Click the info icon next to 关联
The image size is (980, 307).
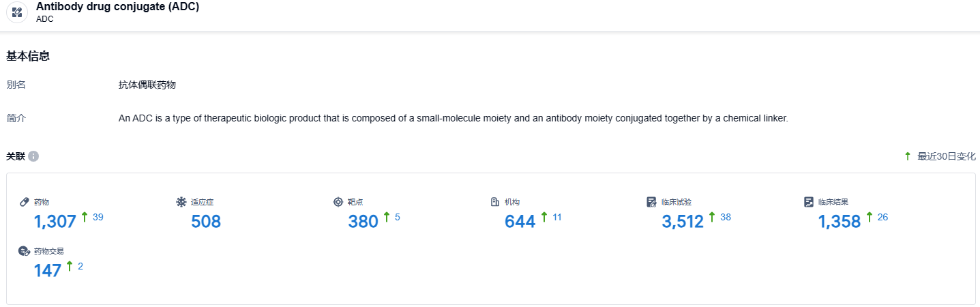tap(33, 156)
